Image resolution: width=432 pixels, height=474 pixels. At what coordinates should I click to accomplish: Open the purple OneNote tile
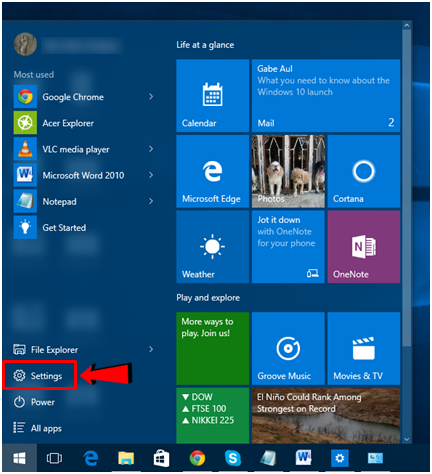point(364,247)
